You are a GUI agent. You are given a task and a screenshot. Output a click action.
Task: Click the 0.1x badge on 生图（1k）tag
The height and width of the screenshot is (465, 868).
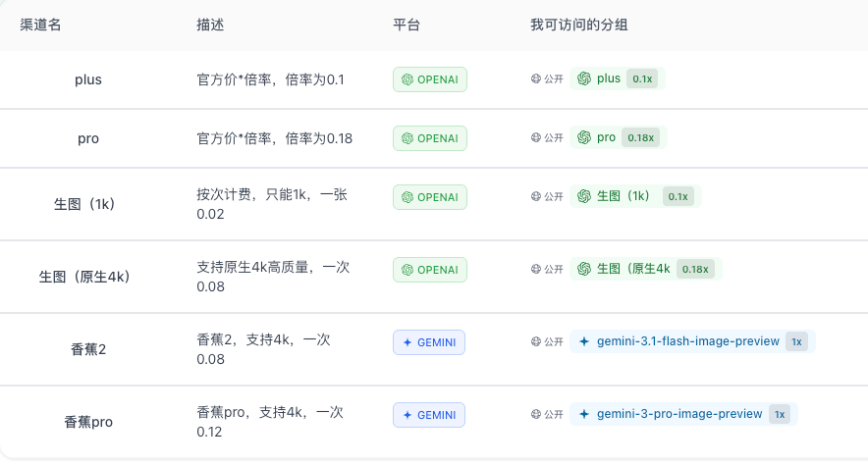678,196
